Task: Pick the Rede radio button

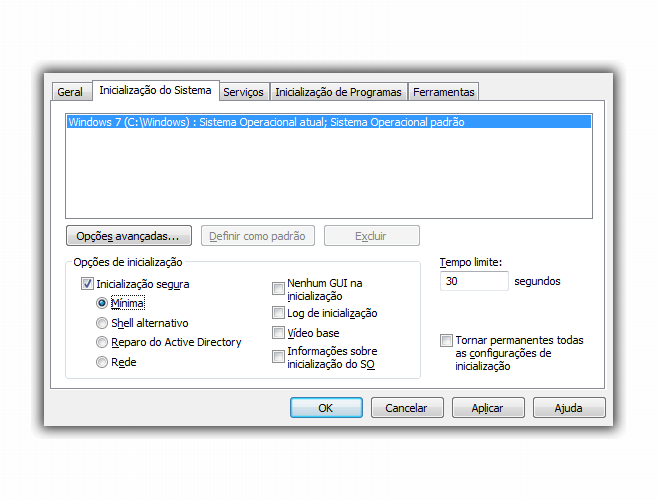Action: pos(102,362)
